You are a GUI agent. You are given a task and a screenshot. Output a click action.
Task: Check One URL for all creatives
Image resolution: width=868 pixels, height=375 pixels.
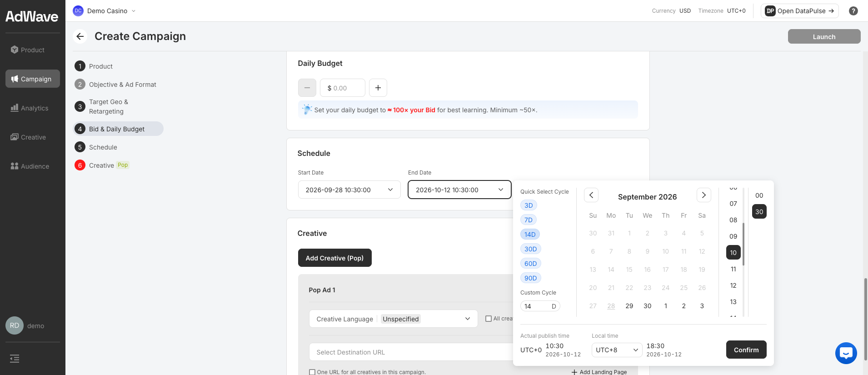(x=312, y=372)
